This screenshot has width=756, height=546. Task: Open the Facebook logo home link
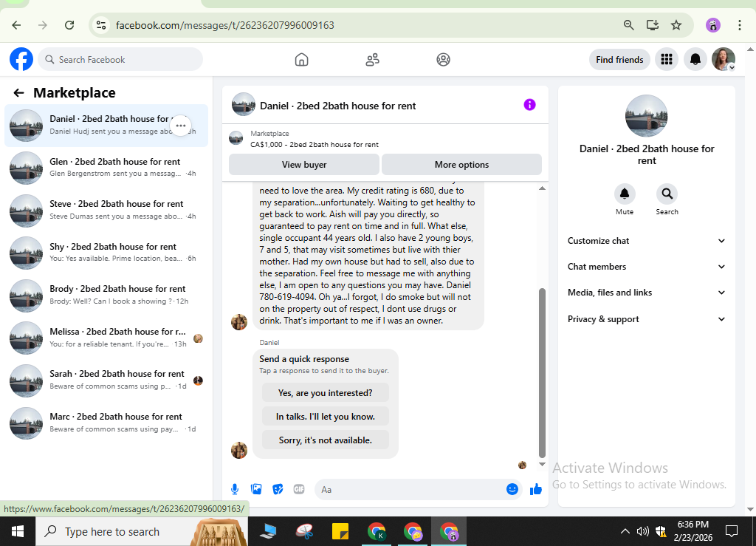21,59
